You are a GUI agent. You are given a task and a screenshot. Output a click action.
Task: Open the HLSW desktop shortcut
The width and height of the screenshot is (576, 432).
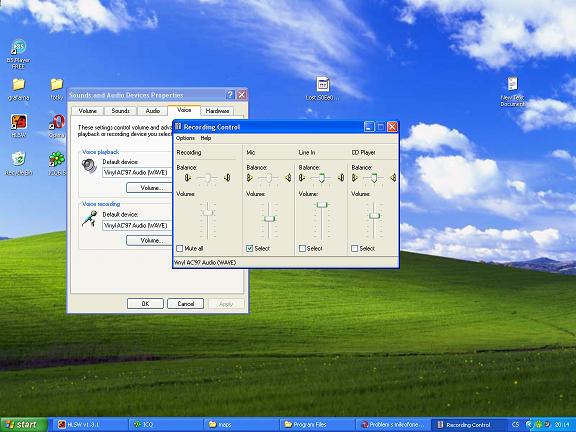coord(18,126)
